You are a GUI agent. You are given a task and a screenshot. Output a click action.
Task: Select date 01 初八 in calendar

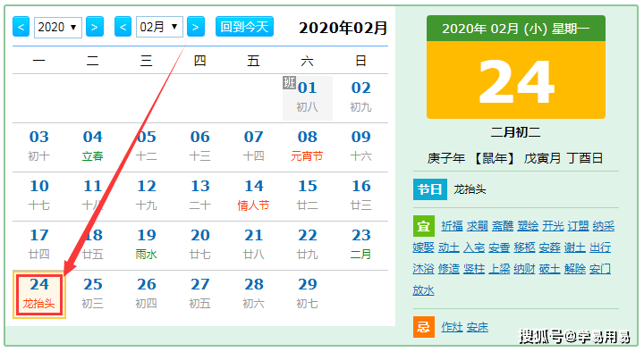(307, 97)
